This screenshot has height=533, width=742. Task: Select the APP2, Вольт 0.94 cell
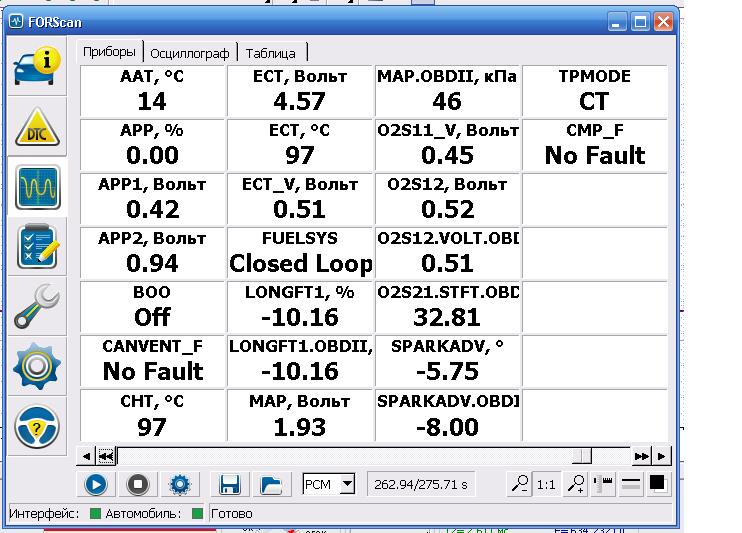pos(152,252)
